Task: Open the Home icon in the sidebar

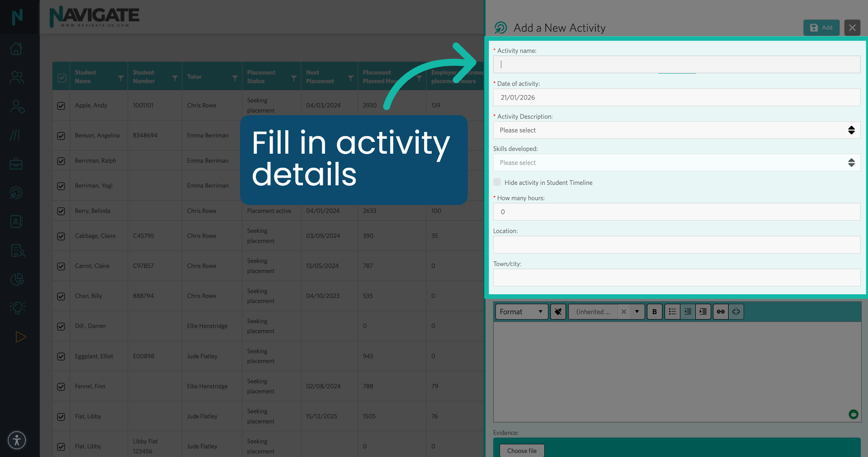Action: (17, 48)
